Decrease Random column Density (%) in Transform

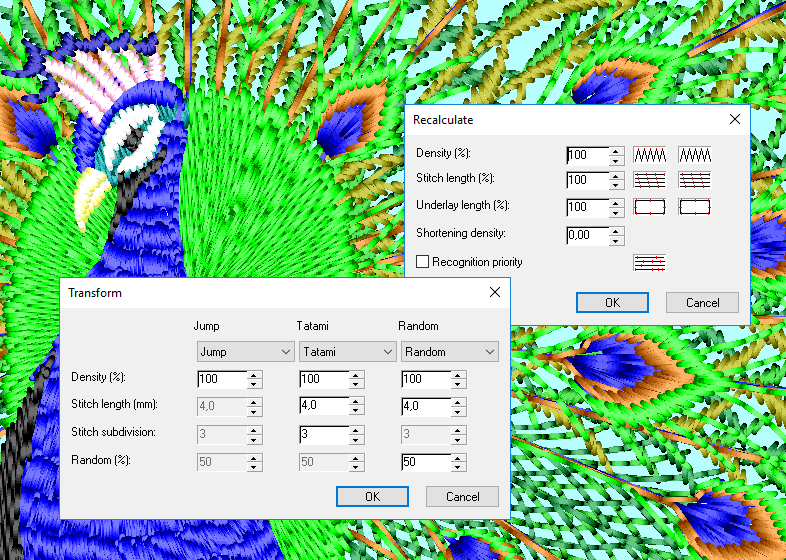(x=458, y=385)
